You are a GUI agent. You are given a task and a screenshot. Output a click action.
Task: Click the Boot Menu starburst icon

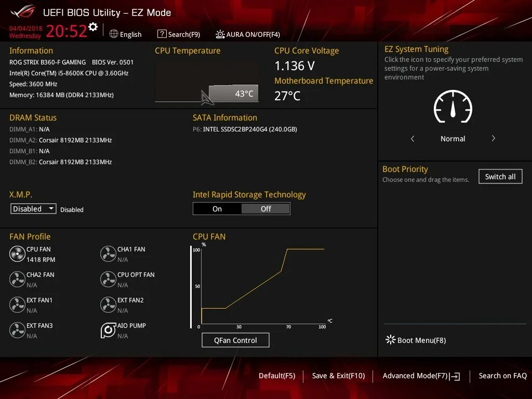391,340
